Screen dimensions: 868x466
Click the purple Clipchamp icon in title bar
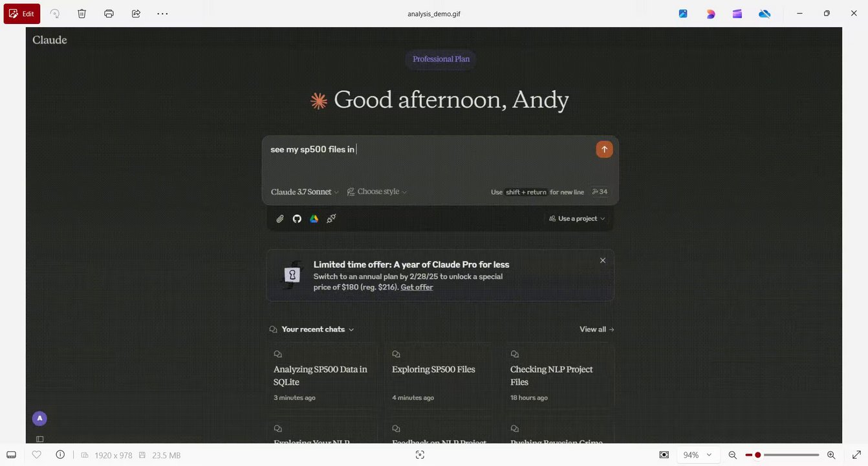tap(737, 14)
